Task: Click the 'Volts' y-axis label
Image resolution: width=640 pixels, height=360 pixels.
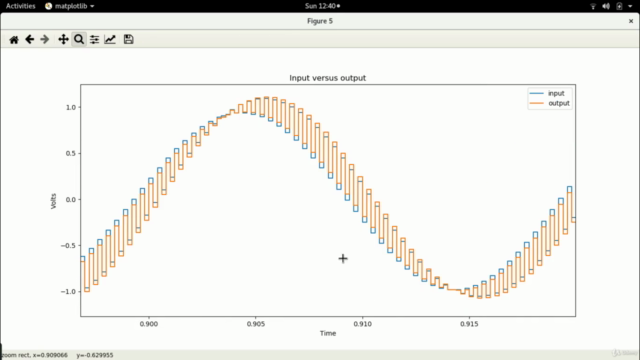Action: point(53,201)
